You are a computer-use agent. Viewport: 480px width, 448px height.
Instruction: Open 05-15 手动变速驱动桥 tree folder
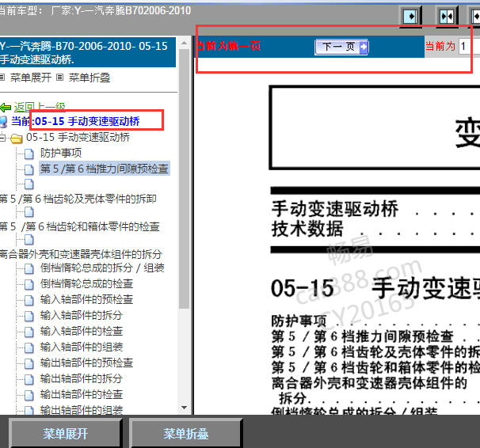[x=78, y=137]
